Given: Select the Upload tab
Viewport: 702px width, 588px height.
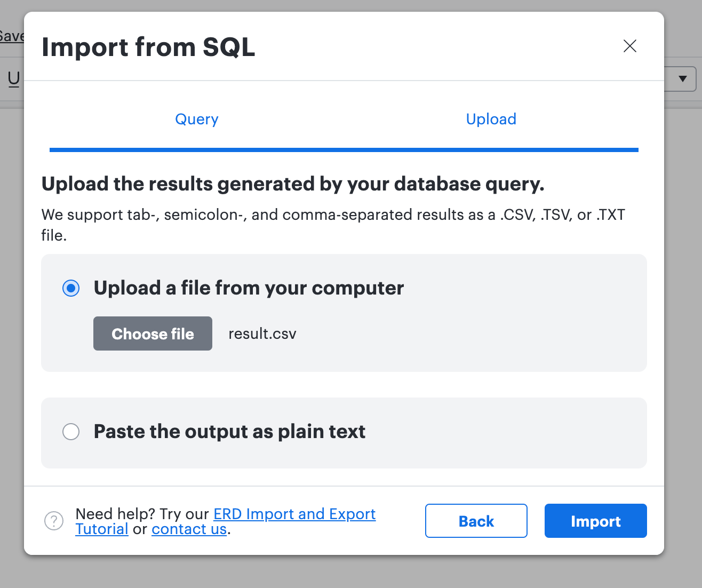Looking at the screenshot, I should point(491,119).
